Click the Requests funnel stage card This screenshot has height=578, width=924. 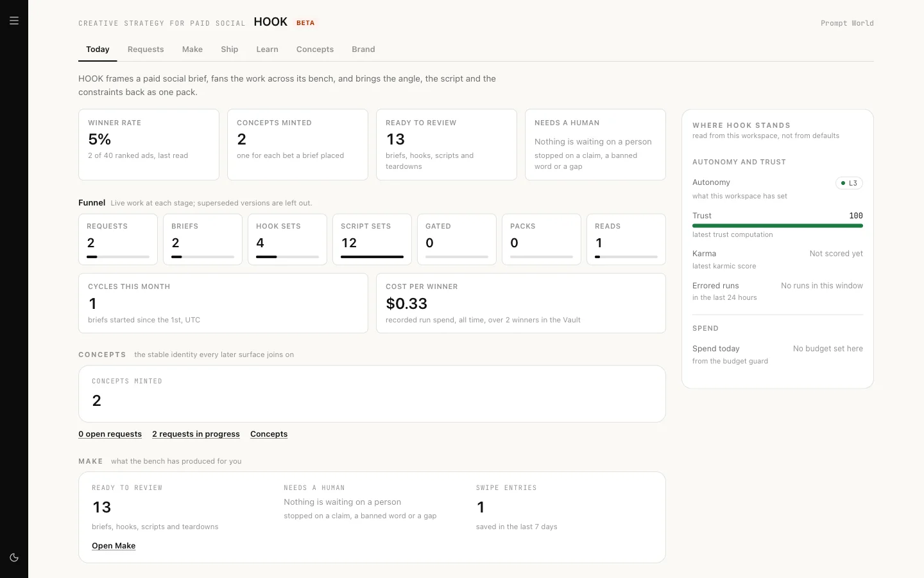(x=118, y=239)
